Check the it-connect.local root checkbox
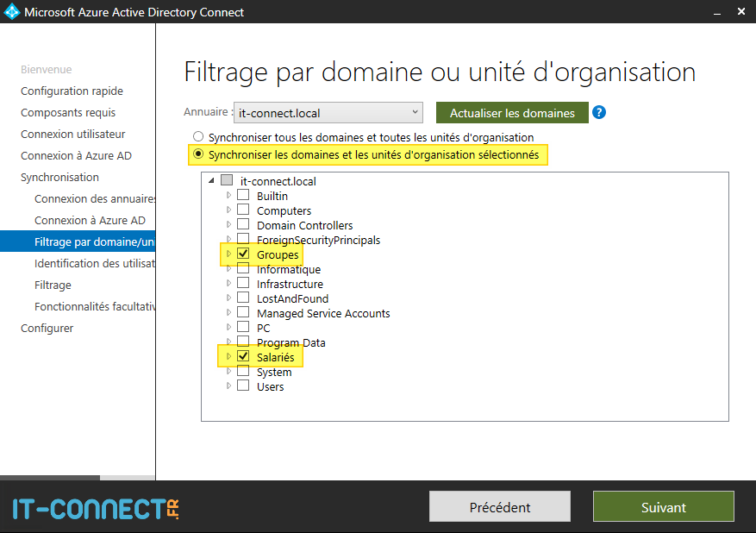Viewport: 756px width, 533px height. pyautogui.click(x=225, y=181)
